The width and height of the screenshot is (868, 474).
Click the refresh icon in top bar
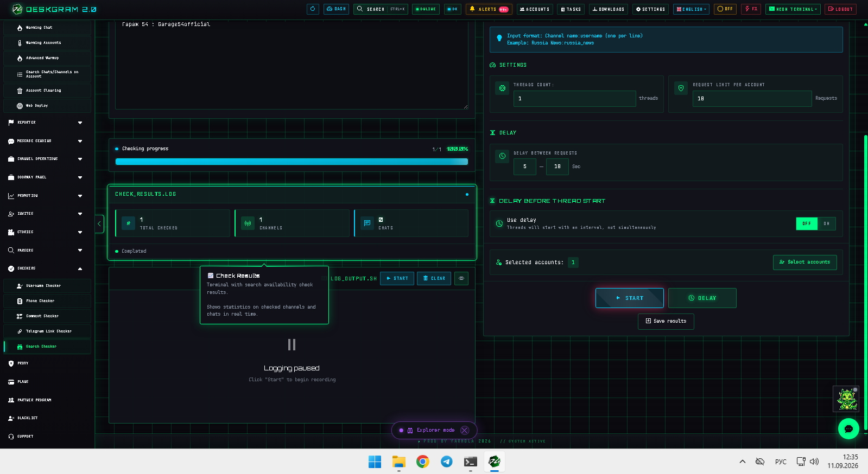[313, 9]
